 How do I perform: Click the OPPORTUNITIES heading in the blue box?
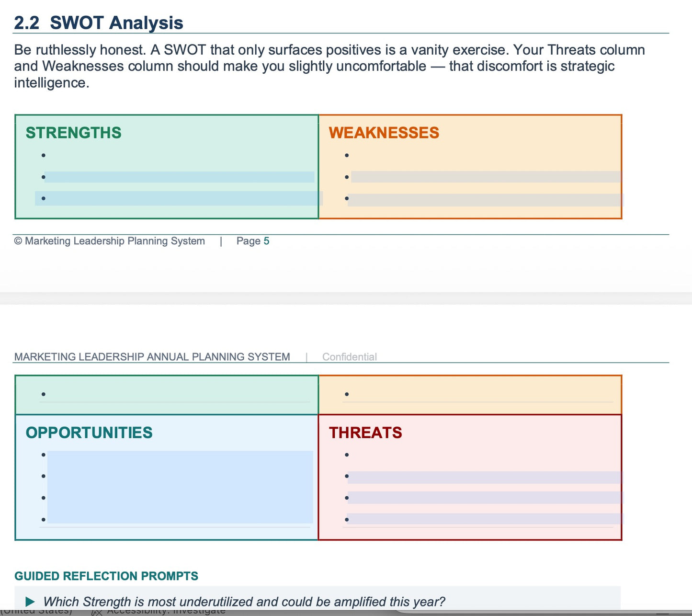(x=89, y=433)
